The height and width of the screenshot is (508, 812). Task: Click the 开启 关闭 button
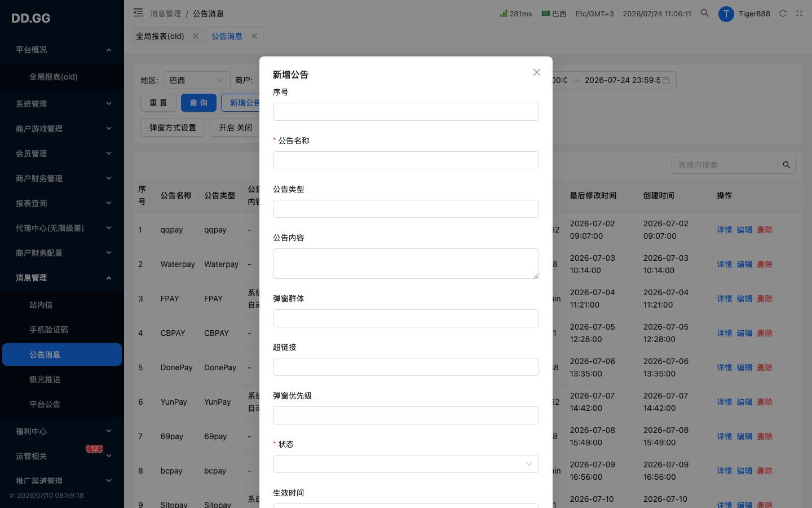[235, 128]
